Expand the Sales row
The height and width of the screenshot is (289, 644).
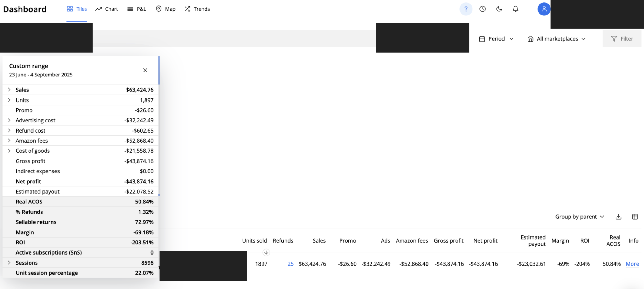point(9,90)
